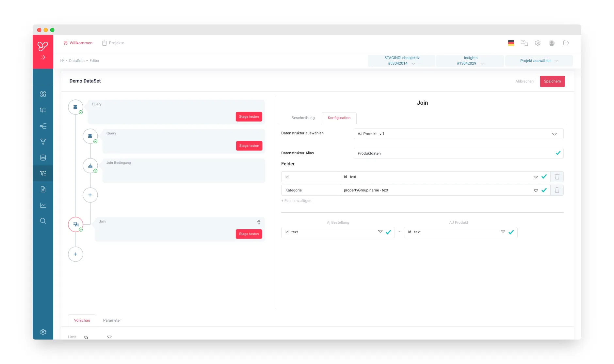
Task: Click the Join stage node icon
Action: (76, 224)
